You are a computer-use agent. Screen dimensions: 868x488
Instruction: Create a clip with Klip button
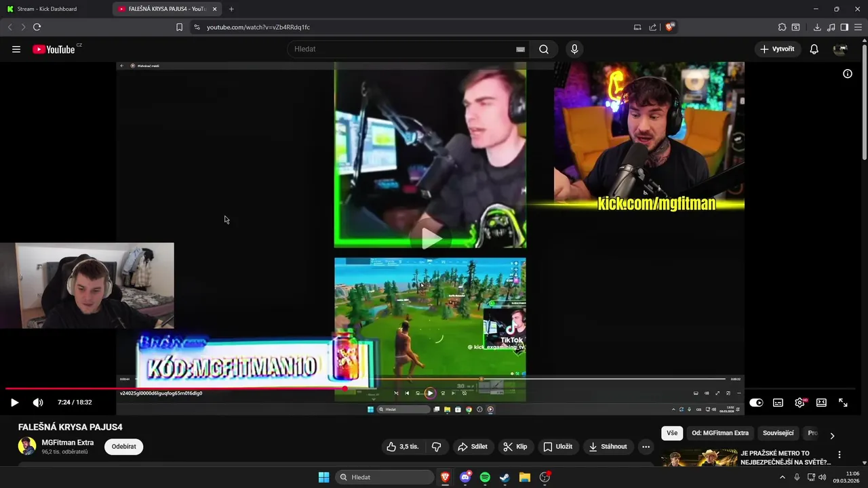pyautogui.click(x=515, y=447)
